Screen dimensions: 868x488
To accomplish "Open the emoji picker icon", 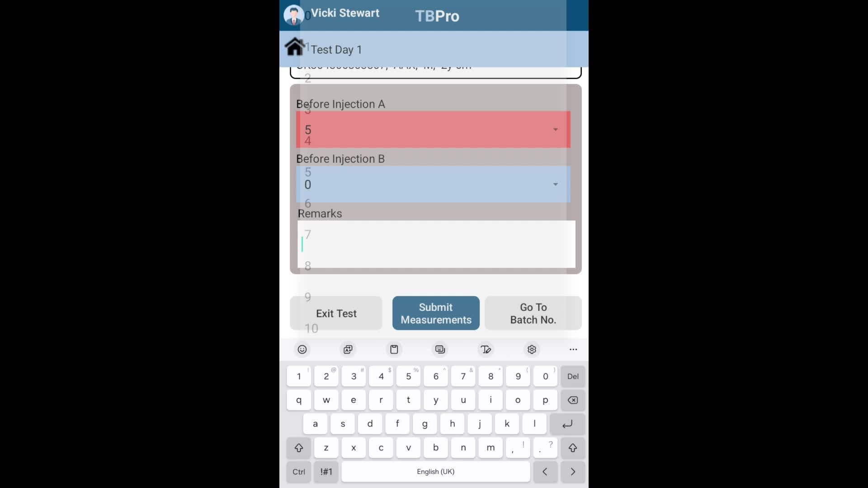I will 302,349.
